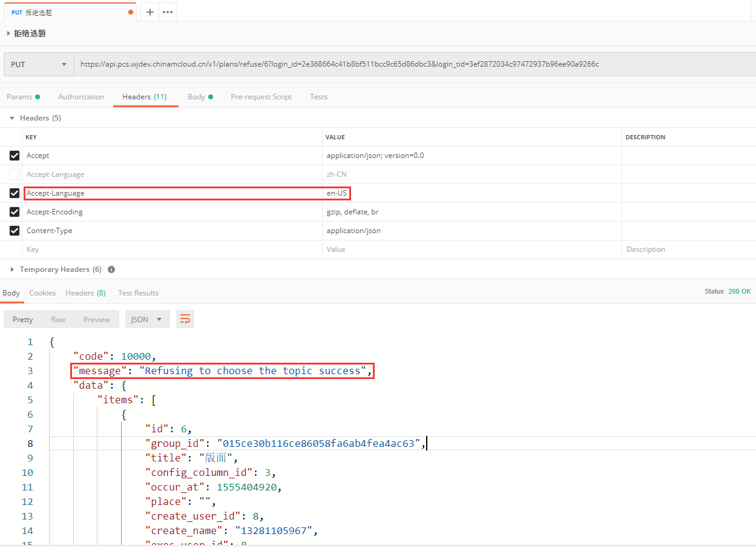Open the tab options ellipsis menu
The width and height of the screenshot is (756, 548).
168,12
